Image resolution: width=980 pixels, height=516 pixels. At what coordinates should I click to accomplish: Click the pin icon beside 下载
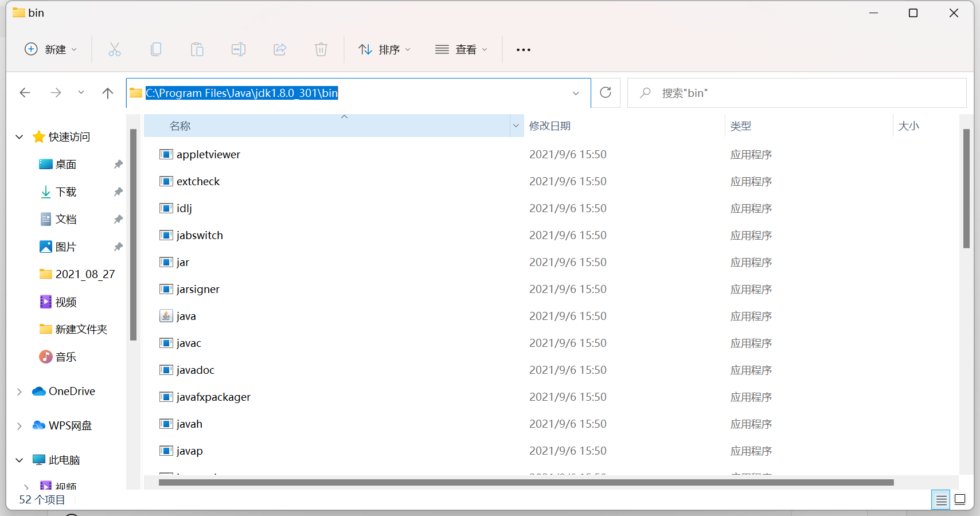[118, 192]
